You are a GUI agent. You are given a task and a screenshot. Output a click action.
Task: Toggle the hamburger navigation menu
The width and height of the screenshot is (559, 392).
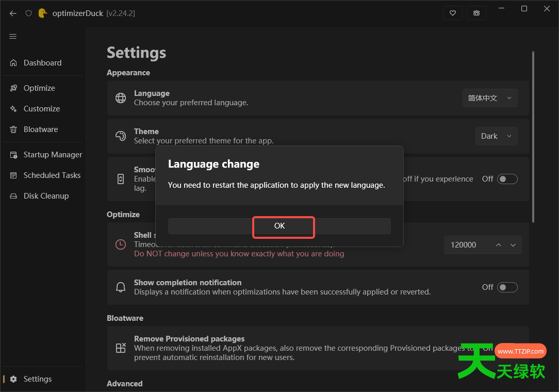click(13, 37)
